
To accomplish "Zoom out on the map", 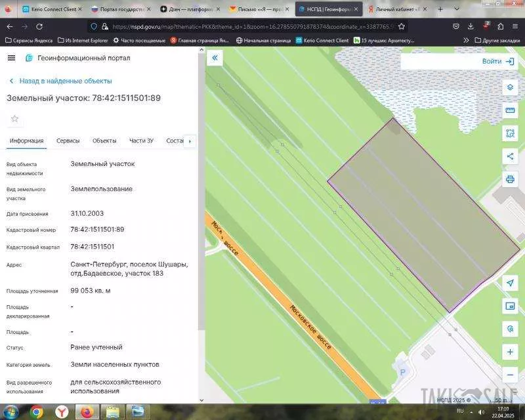I will (510, 375).
